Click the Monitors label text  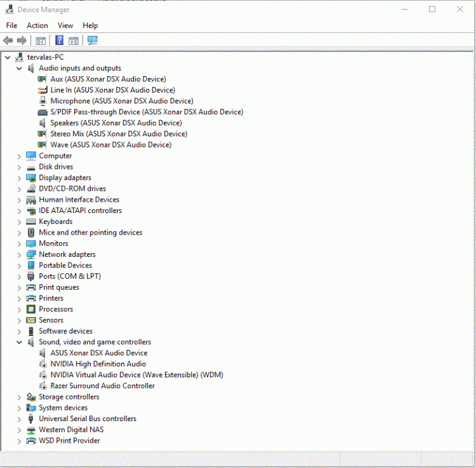(x=53, y=244)
